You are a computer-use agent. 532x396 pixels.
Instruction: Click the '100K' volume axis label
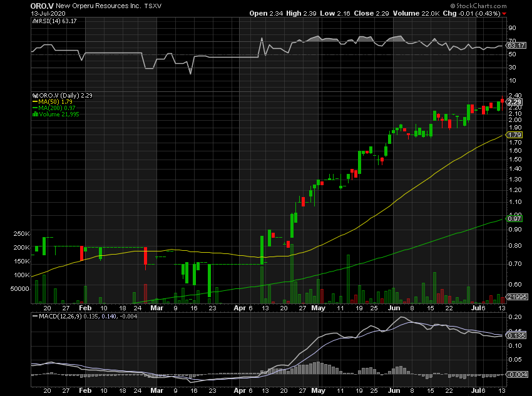pyautogui.click(x=22, y=275)
